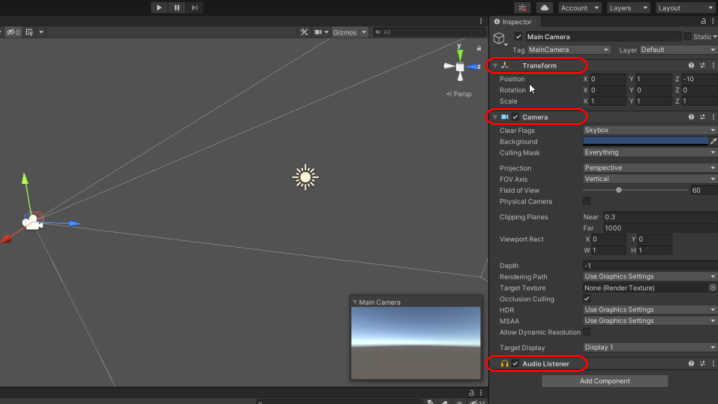
Task: Click the center cube of the orientation gizmo
Action: [x=460, y=67]
